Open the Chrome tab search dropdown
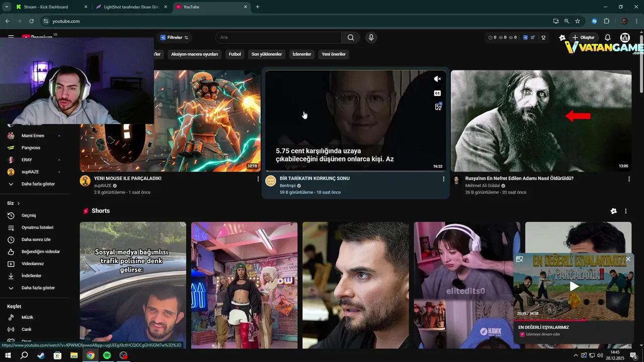 7,7
